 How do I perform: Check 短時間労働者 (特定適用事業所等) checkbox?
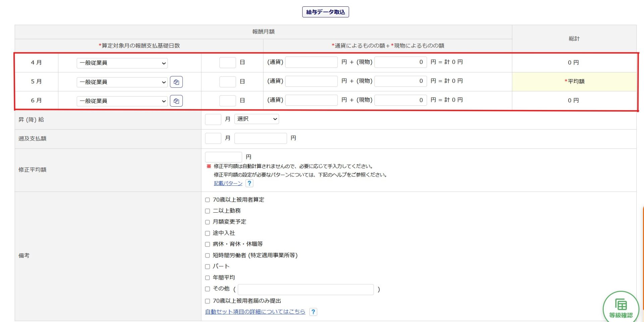[x=207, y=256]
